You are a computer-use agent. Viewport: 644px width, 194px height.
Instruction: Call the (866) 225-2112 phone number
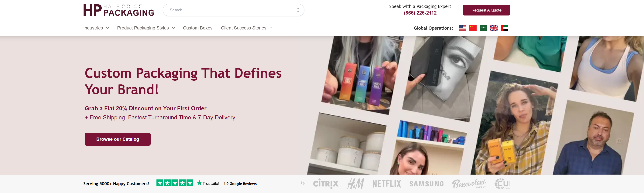coord(420,13)
